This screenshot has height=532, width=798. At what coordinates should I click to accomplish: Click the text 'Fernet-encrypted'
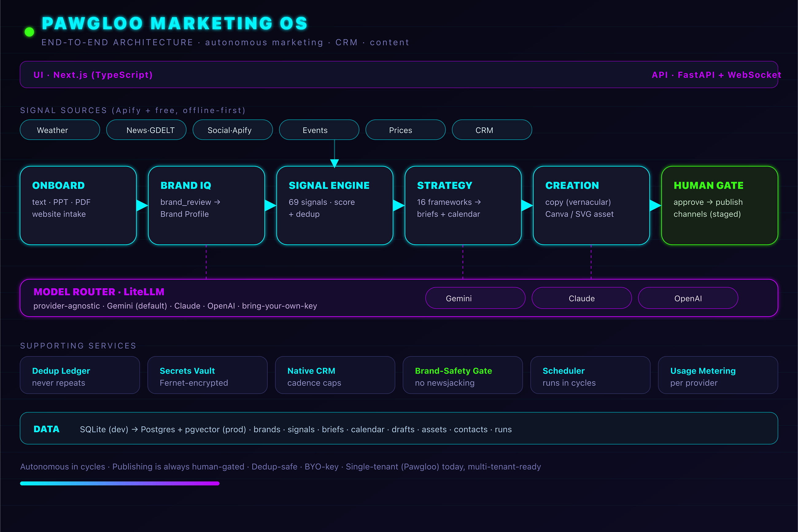pos(194,383)
